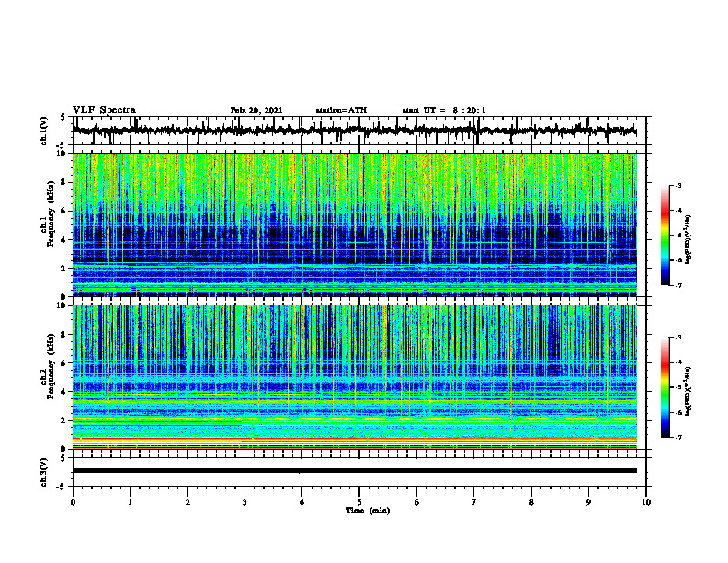Viewport: 728px width, 563px height.
Task: Click time axis tick label "4"
Action: pyautogui.click(x=302, y=502)
